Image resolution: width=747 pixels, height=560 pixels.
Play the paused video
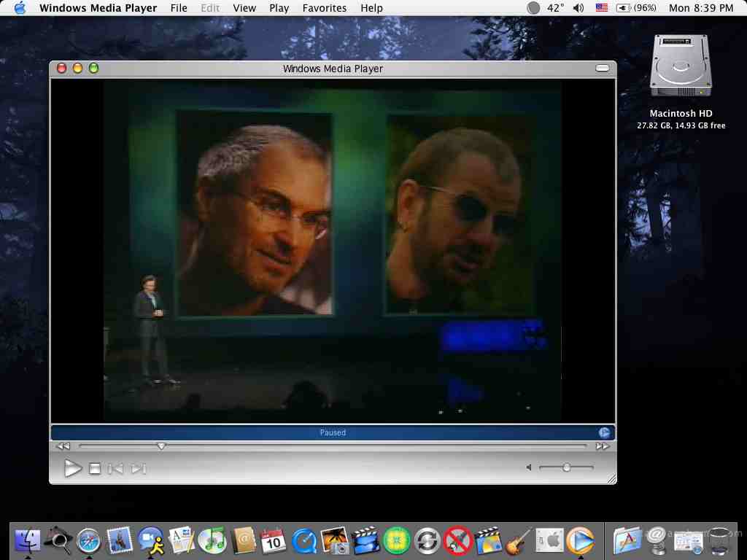72,469
